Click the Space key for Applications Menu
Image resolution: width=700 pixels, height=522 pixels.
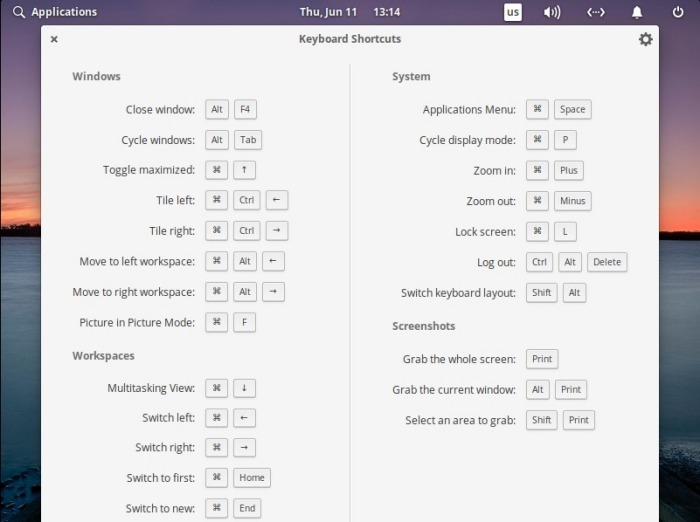point(572,109)
